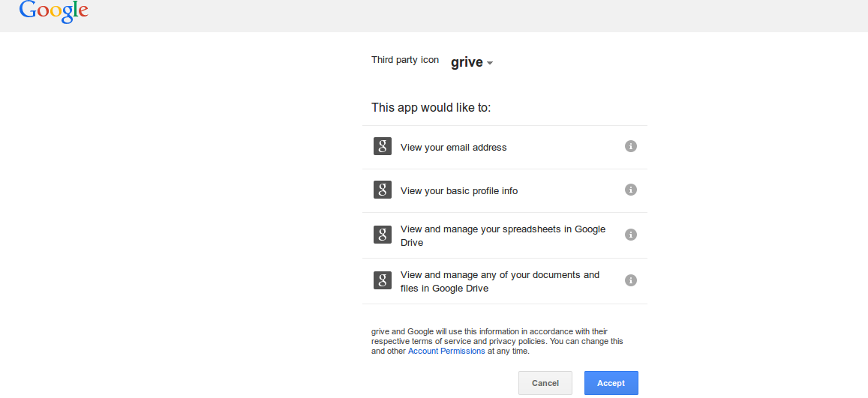Image resolution: width=868 pixels, height=398 pixels.
Task: Expand the grive app dropdown arrow
Action: click(490, 63)
